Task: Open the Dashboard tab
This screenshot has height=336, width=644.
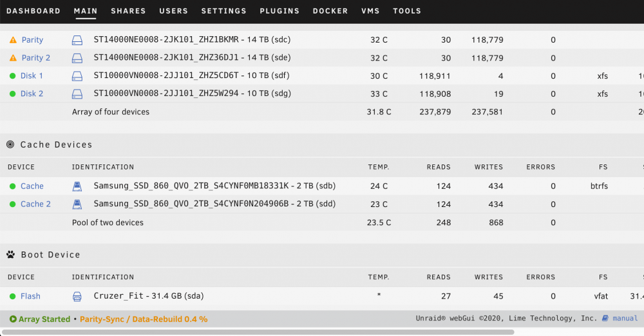Action: [x=33, y=11]
